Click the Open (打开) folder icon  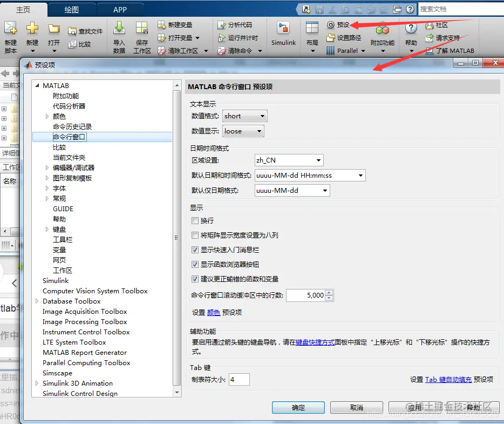coord(53,29)
